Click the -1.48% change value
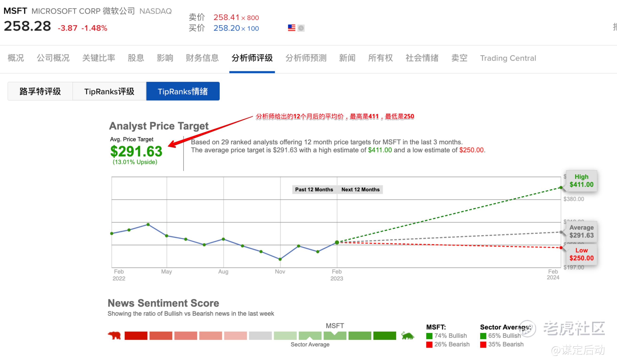The height and width of the screenshot is (364, 617). (94, 28)
